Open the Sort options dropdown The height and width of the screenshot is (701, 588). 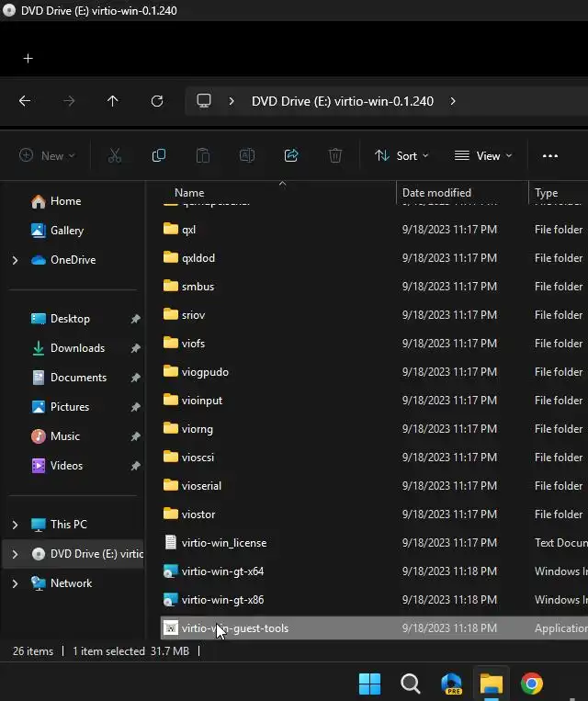(401, 155)
